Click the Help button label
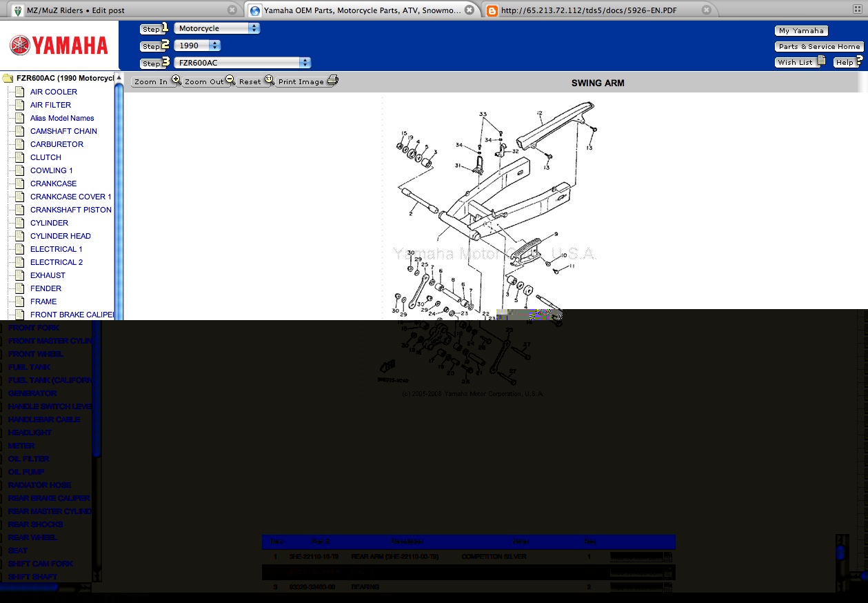The image size is (868, 603). [844, 62]
